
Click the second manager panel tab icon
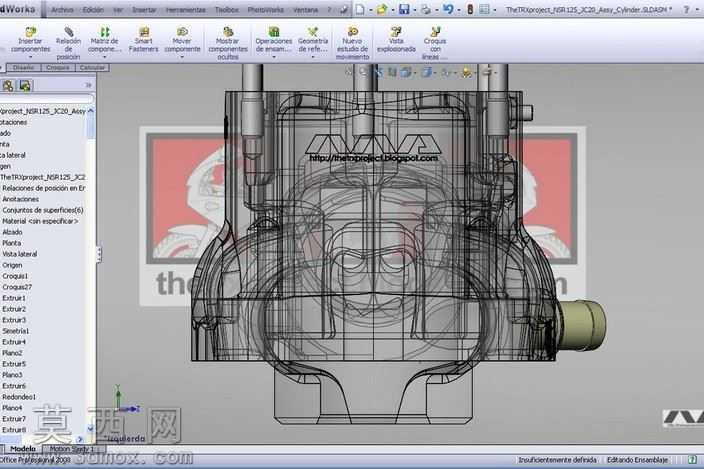click(25, 85)
